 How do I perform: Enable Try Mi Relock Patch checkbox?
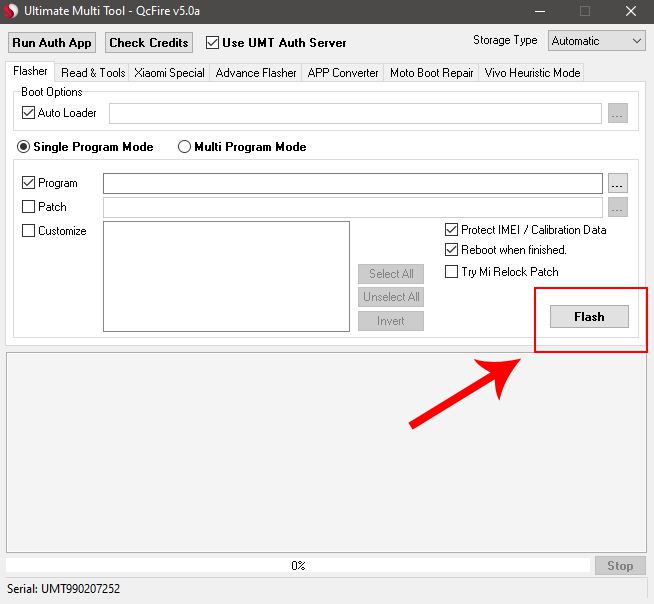click(451, 272)
